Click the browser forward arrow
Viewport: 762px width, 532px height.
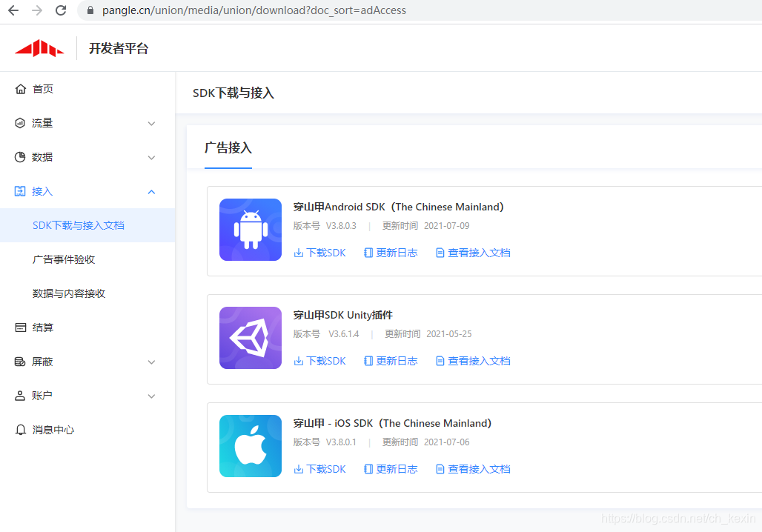coord(37,10)
